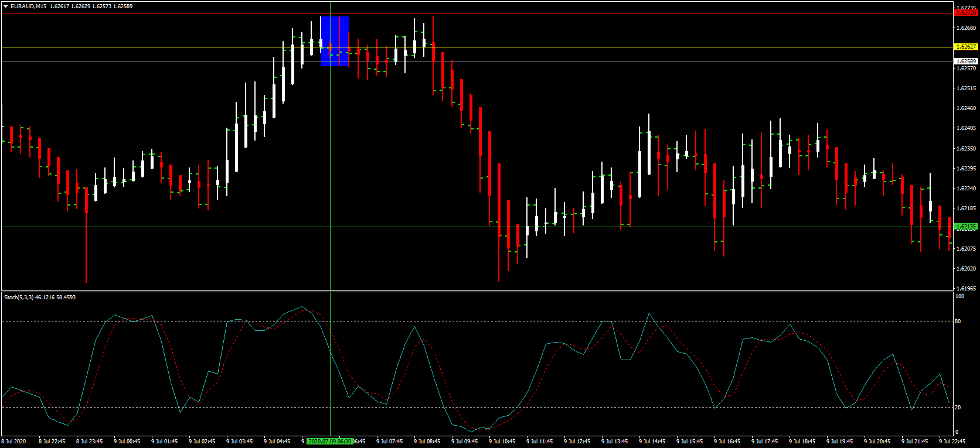Click the 9 Jul 22:45 time label

pos(952,442)
